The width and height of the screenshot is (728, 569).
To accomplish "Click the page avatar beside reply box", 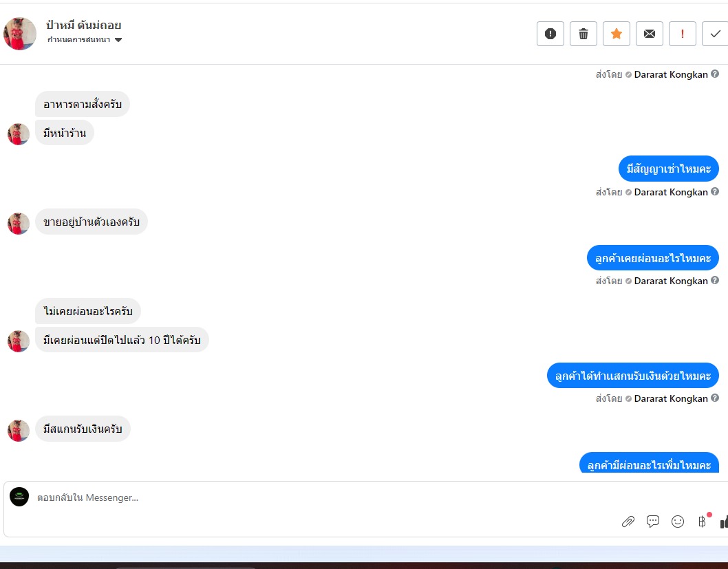I will 19,497.
